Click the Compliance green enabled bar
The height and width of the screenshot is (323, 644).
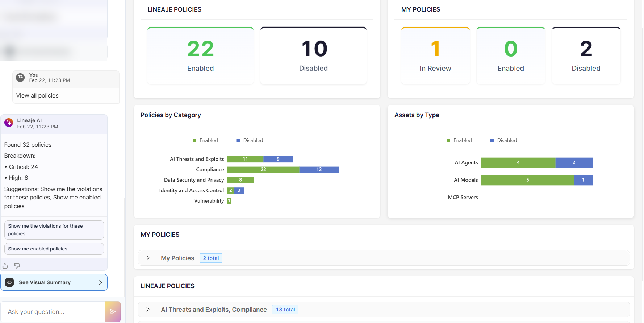click(263, 170)
